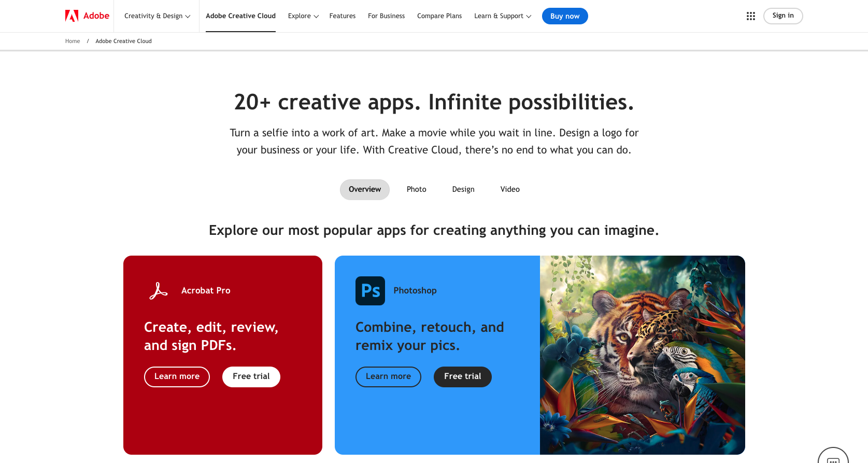
Task: Go to For Business page
Action: (x=386, y=16)
